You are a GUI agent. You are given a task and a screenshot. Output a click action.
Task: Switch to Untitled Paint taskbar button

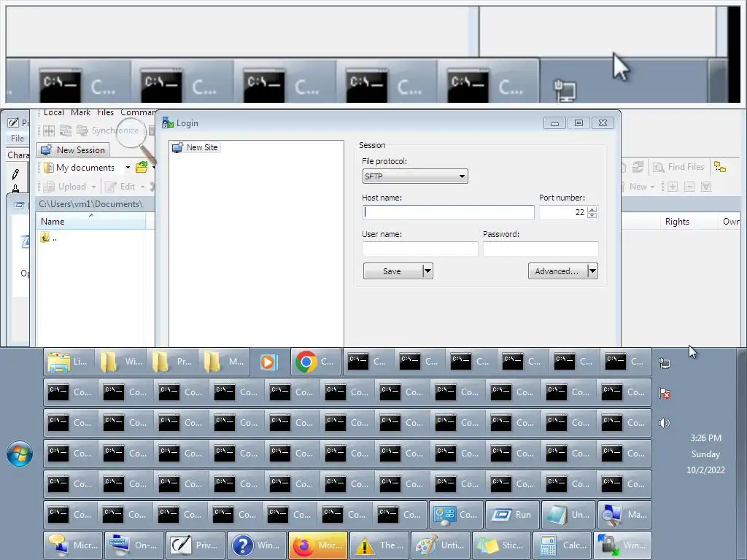click(441, 545)
